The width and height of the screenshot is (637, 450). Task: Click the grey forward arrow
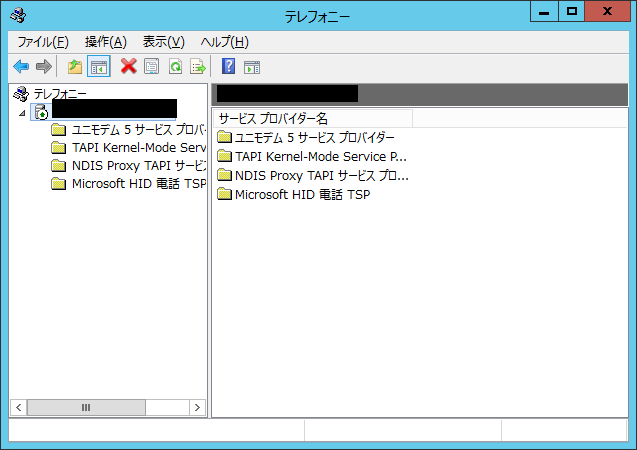click(44, 67)
